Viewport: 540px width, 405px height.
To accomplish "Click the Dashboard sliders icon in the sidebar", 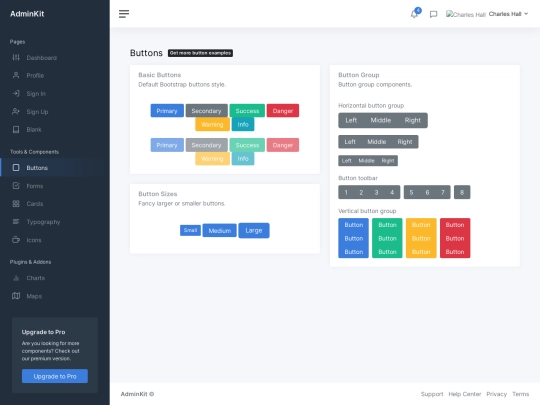I will pyautogui.click(x=16, y=58).
